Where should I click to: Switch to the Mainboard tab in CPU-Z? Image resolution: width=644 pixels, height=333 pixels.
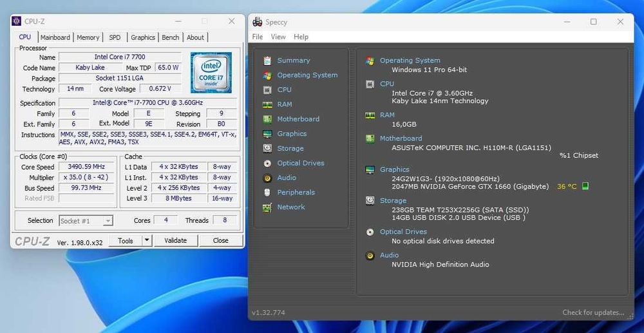pyautogui.click(x=55, y=37)
